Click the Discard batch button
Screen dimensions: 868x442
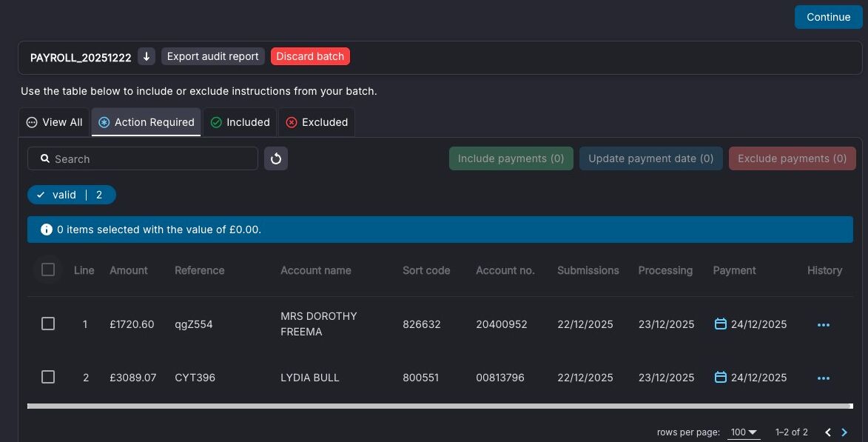point(310,56)
